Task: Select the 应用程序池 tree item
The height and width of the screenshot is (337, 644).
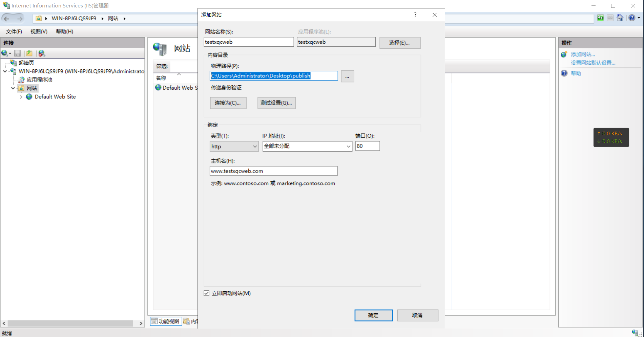Action: [39, 80]
